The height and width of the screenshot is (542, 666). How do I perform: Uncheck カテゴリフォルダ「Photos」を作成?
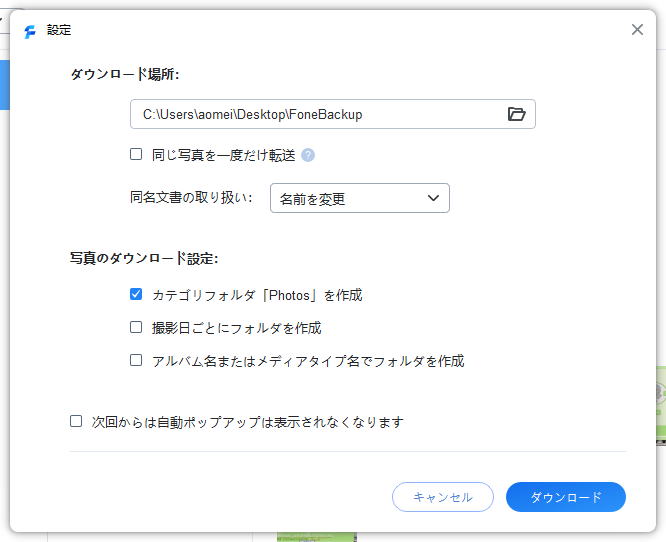136,295
